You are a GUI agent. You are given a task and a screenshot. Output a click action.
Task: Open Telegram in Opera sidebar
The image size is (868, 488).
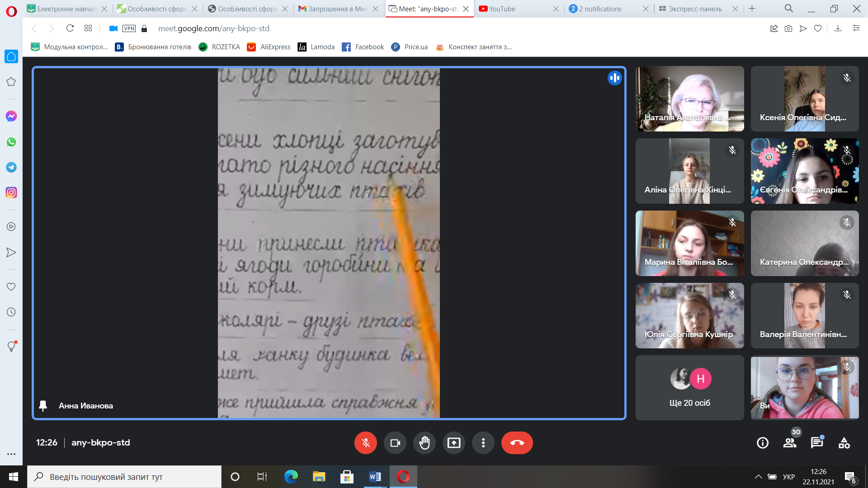pyautogui.click(x=11, y=167)
